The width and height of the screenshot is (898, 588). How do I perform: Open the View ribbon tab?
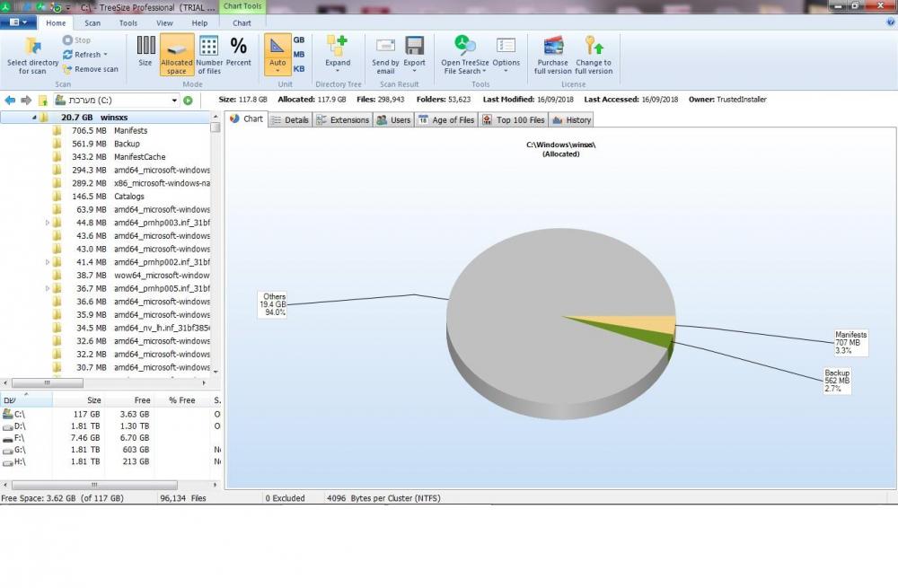[164, 23]
